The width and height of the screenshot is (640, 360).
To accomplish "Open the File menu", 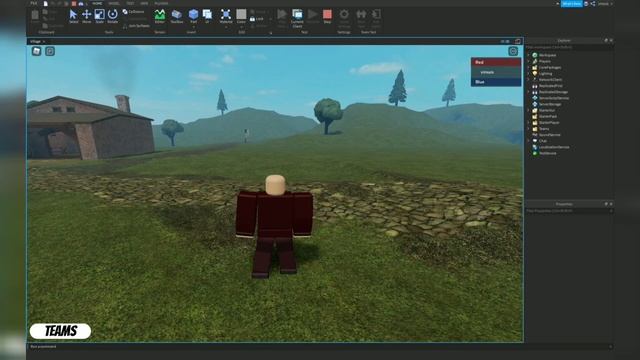I will click(x=34, y=3).
